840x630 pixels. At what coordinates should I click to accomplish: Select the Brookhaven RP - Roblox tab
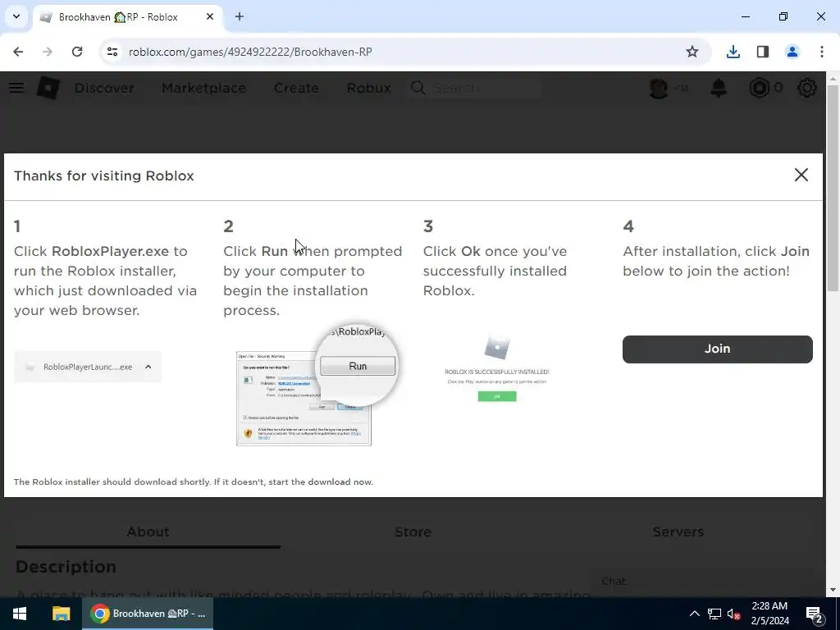click(127, 17)
